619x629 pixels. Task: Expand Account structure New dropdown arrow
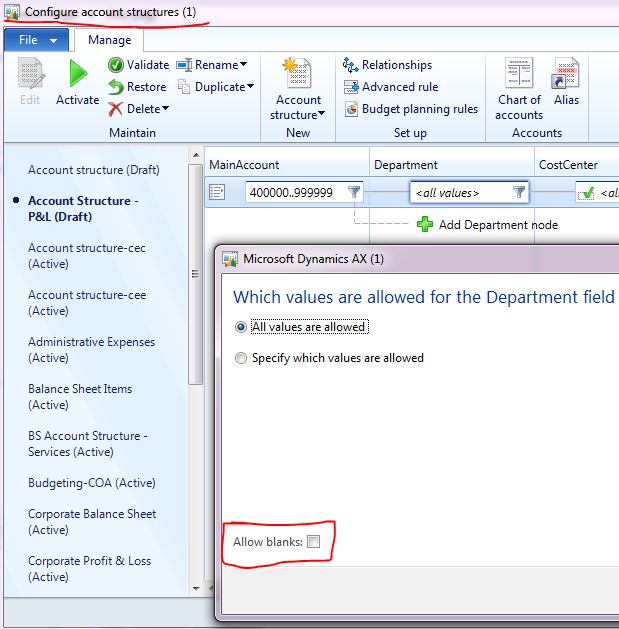pos(321,114)
